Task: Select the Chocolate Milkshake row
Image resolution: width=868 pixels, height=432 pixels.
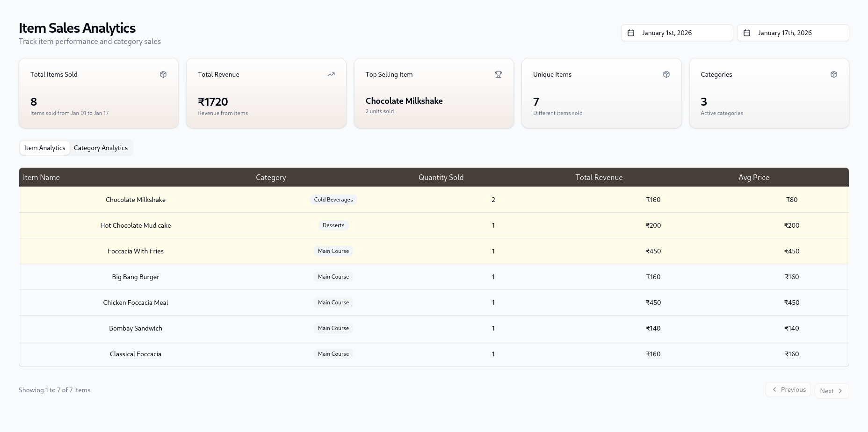Action: (x=434, y=200)
